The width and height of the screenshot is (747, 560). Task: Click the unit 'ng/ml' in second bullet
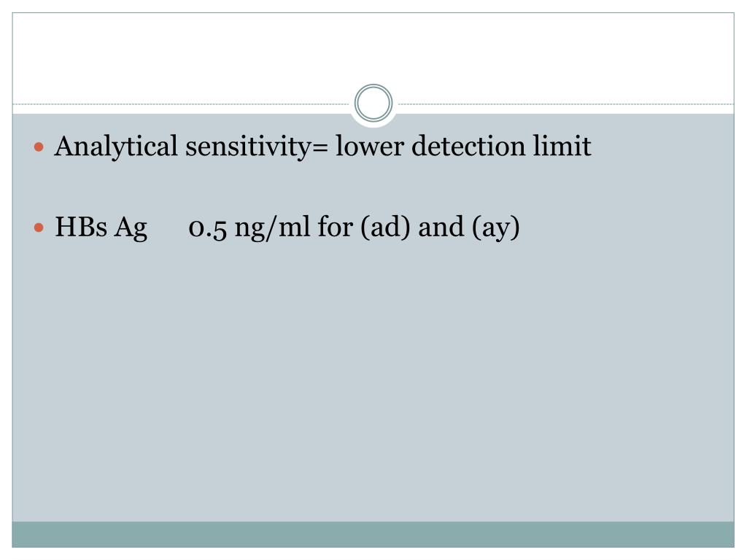click(272, 228)
